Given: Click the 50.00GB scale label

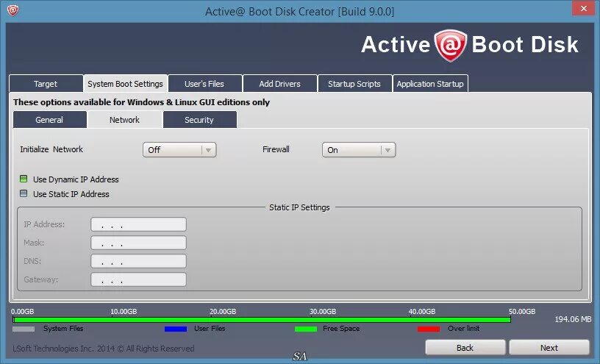Looking at the screenshot, I should click(522, 311).
